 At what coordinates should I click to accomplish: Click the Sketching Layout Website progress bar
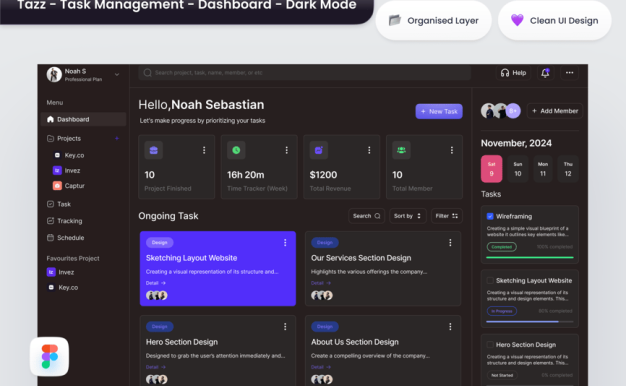(530, 321)
